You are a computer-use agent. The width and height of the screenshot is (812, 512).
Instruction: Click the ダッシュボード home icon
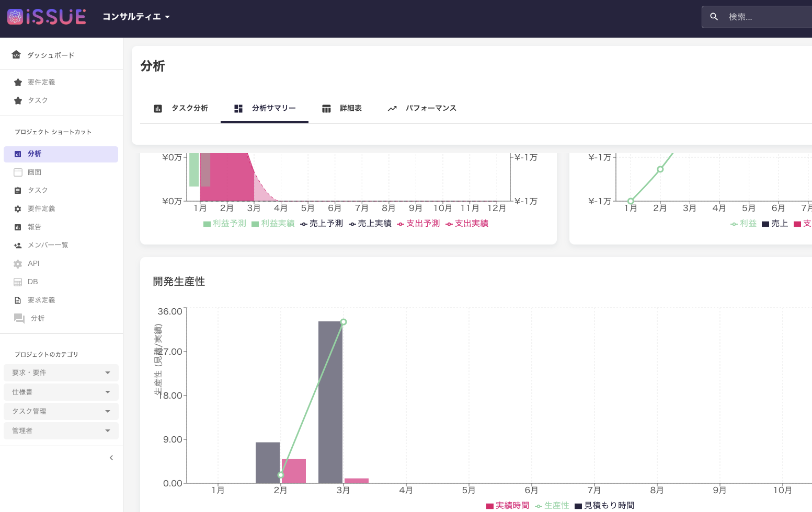(x=16, y=55)
